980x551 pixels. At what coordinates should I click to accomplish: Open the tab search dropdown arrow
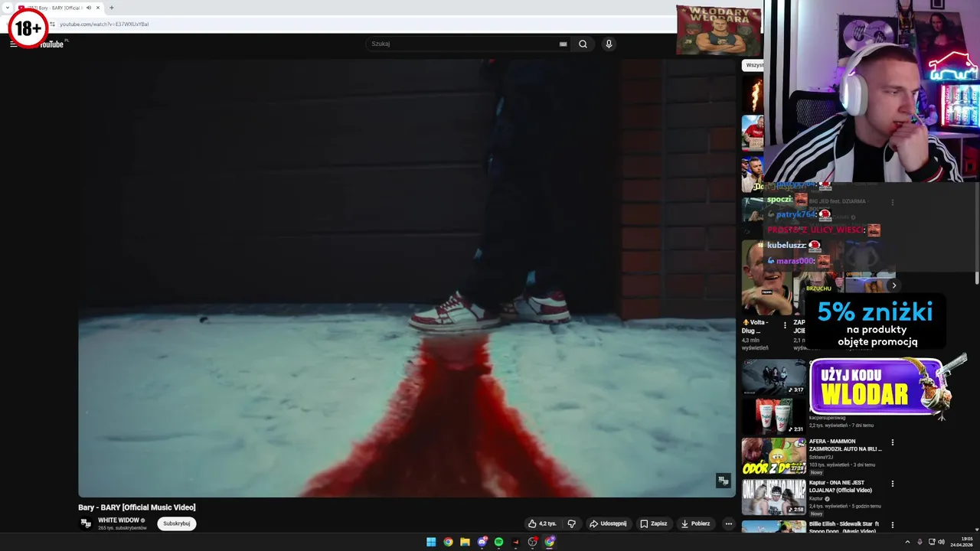click(x=7, y=8)
